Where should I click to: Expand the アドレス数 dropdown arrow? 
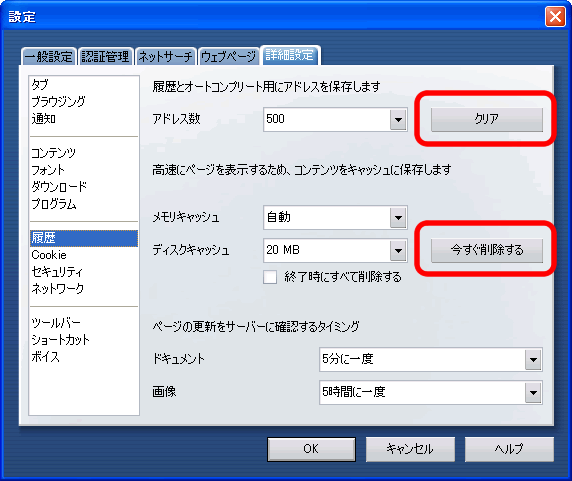point(398,119)
